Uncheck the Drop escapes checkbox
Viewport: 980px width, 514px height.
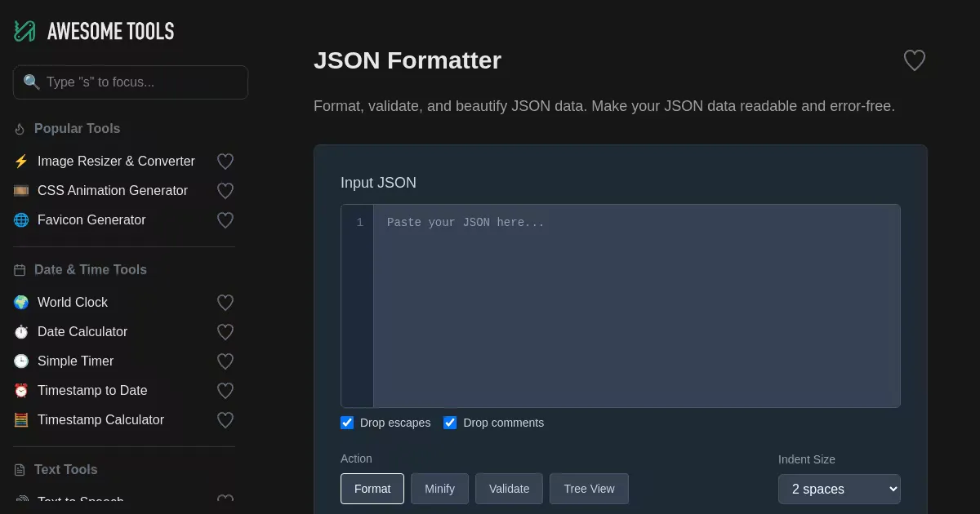347,423
